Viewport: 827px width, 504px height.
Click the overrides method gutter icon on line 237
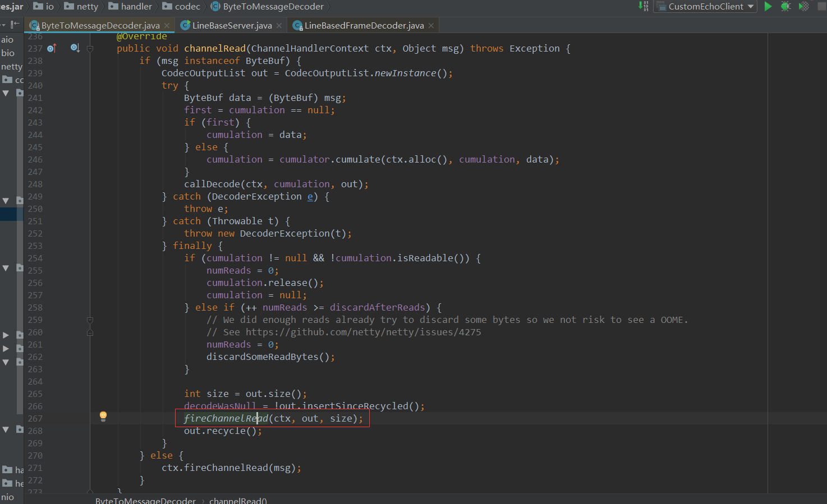tap(52, 48)
